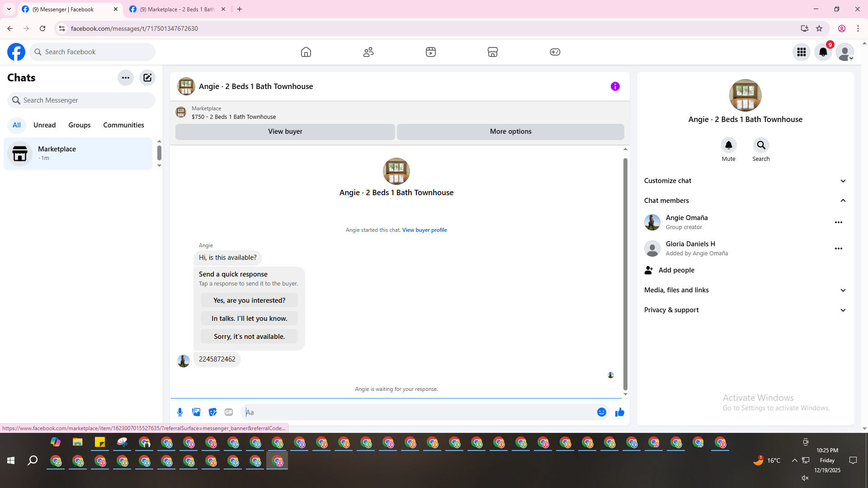
Task: Open the GIF picker icon
Action: (x=229, y=412)
